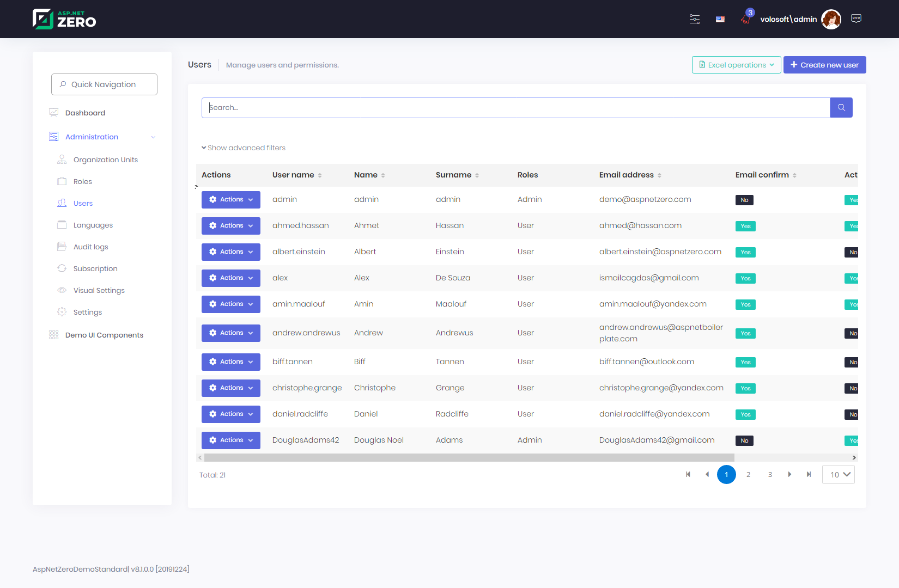This screenshot has width=899, height=588.
Task: Click the Demo UI Components grid icon
Action: click(x=53, y=335)
